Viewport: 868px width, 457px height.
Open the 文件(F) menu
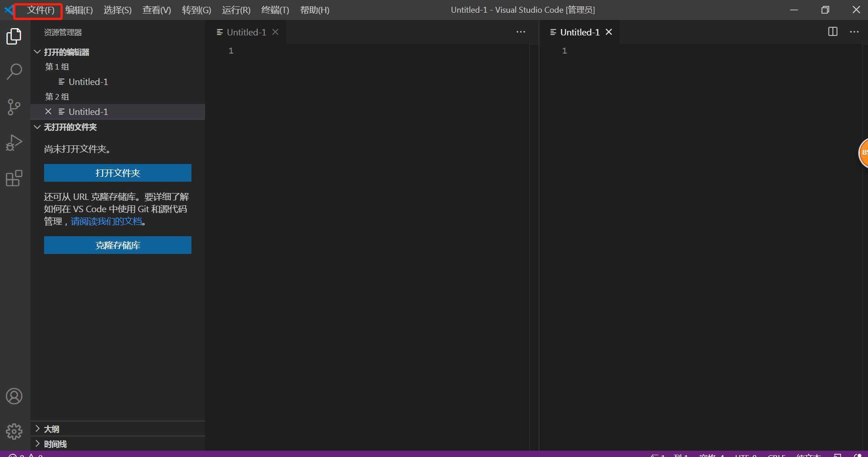coord(40,10)
